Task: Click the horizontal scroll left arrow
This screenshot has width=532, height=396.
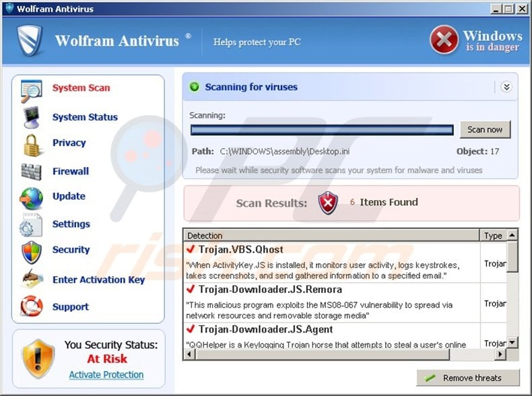Action: [189, 354]
